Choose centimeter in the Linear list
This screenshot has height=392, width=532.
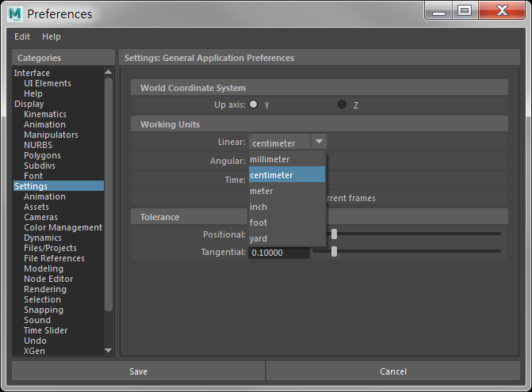tap(287, 175)
